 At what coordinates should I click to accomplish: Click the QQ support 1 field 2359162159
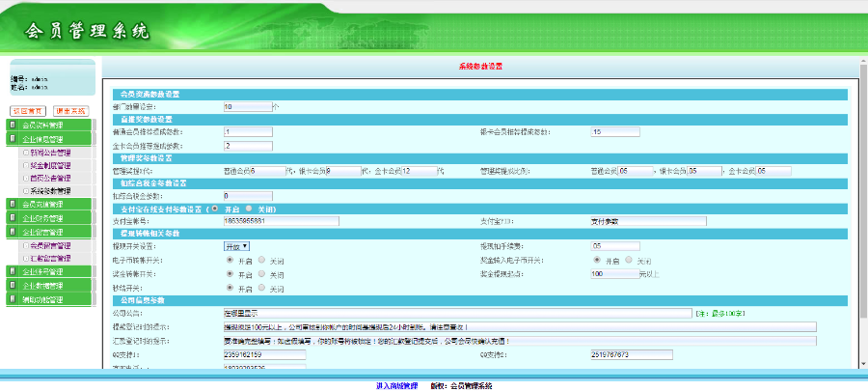(x=264, y=354)
